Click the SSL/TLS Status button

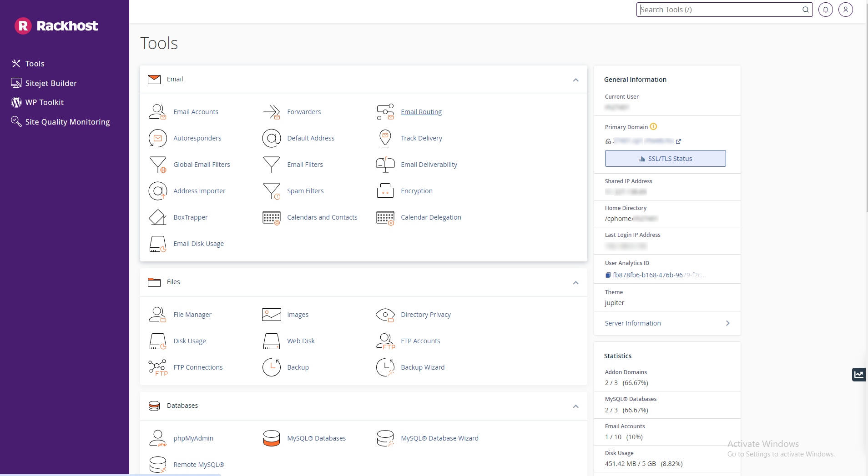[665, 159]
